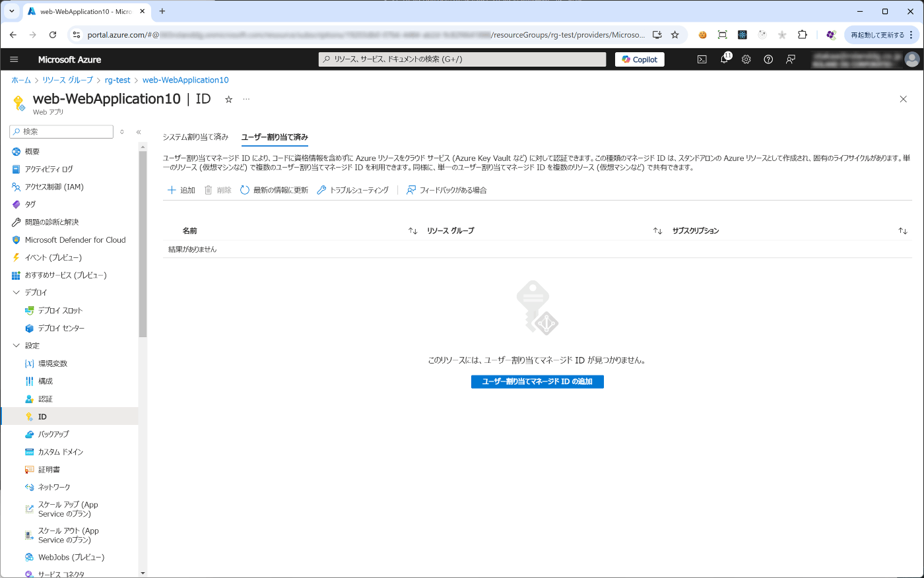This screenshot has width=924, height=578.
Task: Open the feedback icon in top bar
Action: [791, 59]
